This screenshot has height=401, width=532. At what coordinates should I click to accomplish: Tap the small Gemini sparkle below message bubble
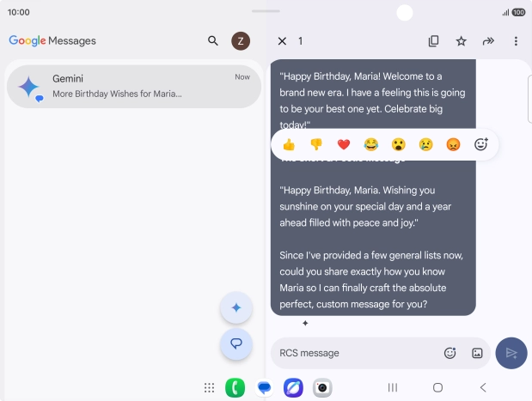point(305,324)
